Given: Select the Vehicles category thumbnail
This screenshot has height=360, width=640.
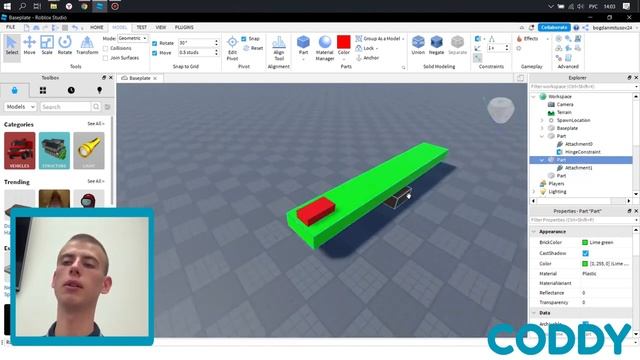Looking at the screenshot, I should [x=20, y=150].
